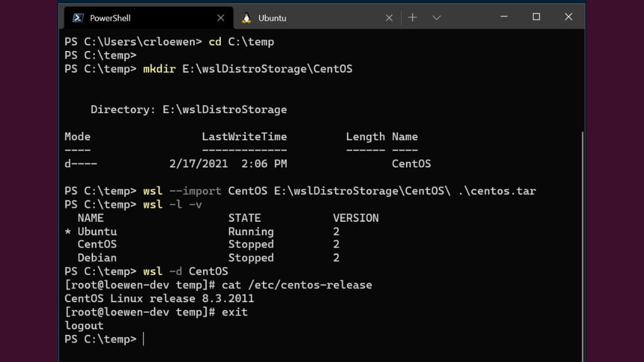Click the LastWriteTime column header
This screenshot has width=644, height=362.
(x=244, y=136)
